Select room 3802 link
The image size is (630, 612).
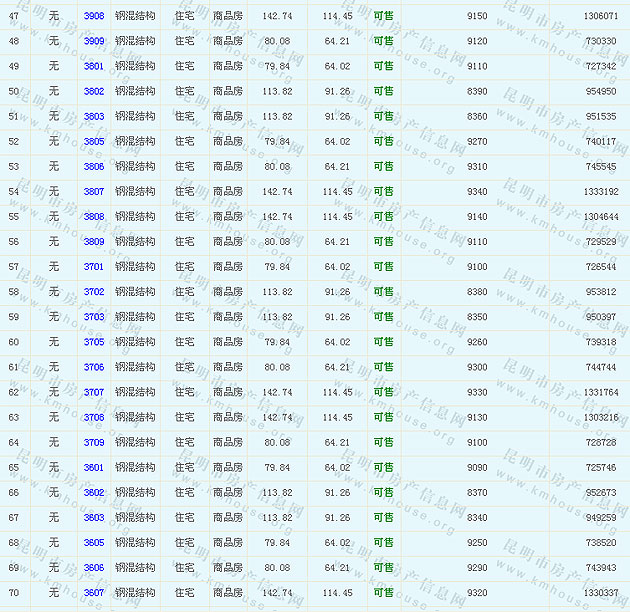[93, 91]
